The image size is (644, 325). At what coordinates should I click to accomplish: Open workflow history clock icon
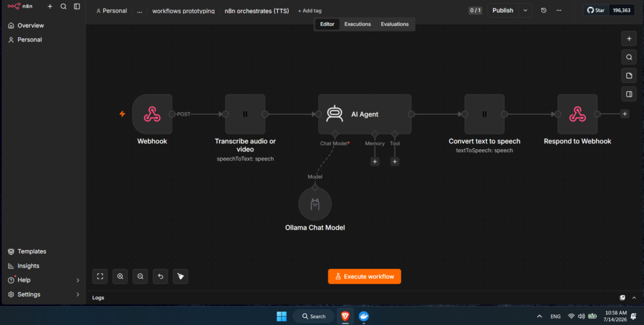point(544,10)
